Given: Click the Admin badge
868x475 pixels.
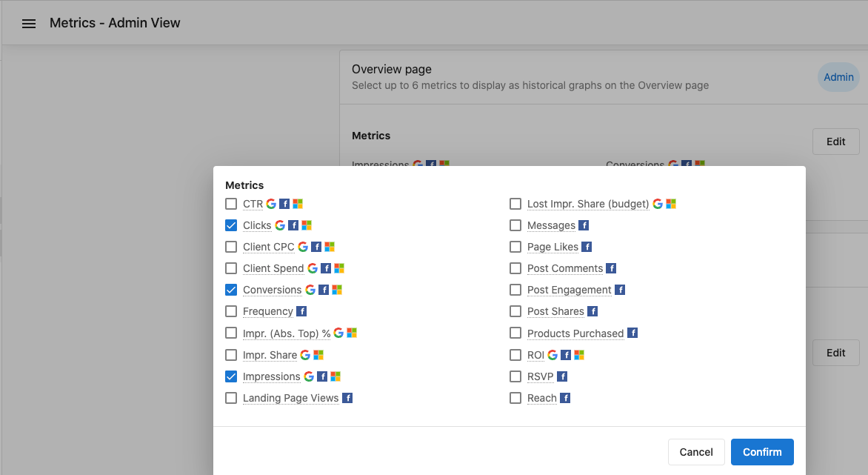Looking at the screenshot, I should click(838, 76).
